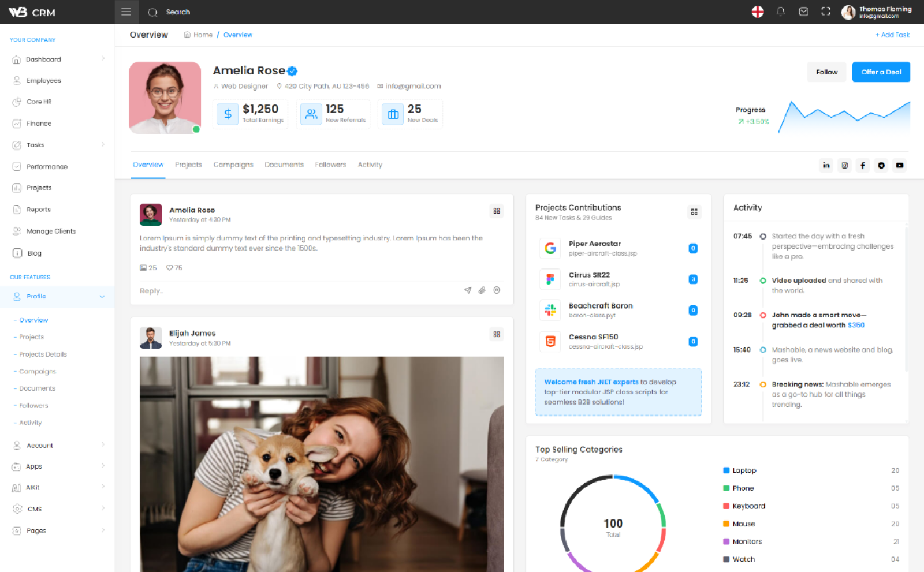Click the Cessna SF150 HTML5 icon
Image resolution: width=924 pixels, height=572 pixels.
[550, 342]
